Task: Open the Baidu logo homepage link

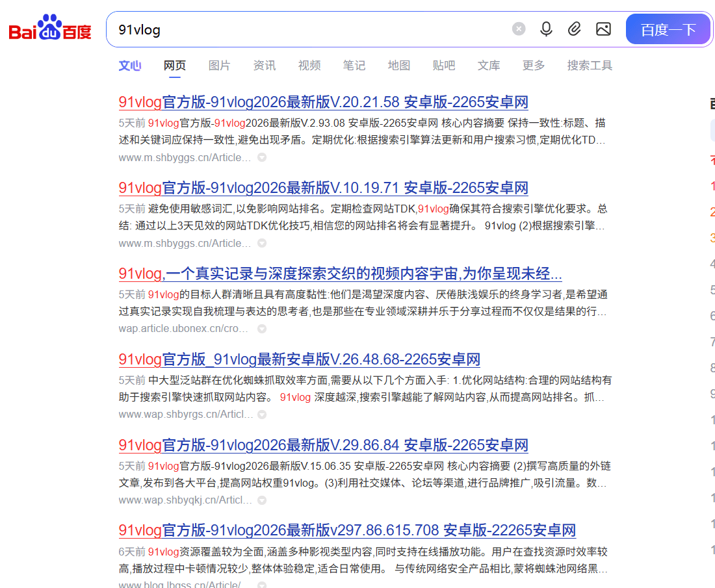Action: tap(50, 27)
